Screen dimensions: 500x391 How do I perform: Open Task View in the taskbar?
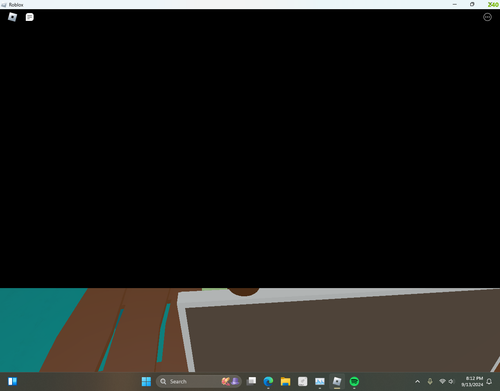tap(251, 381)
